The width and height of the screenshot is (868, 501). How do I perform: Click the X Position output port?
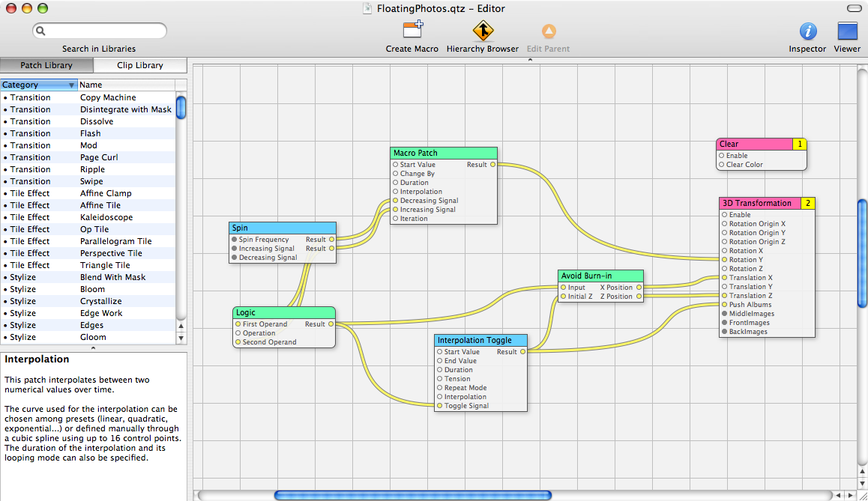pos(639,287)
